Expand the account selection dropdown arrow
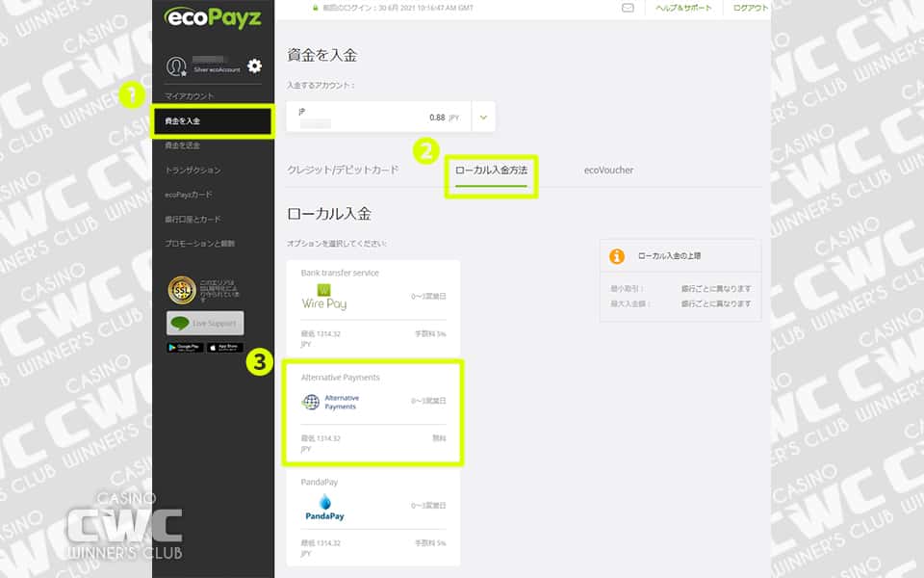Viewport: 924px width, 578px height. (x=483, y=117)
